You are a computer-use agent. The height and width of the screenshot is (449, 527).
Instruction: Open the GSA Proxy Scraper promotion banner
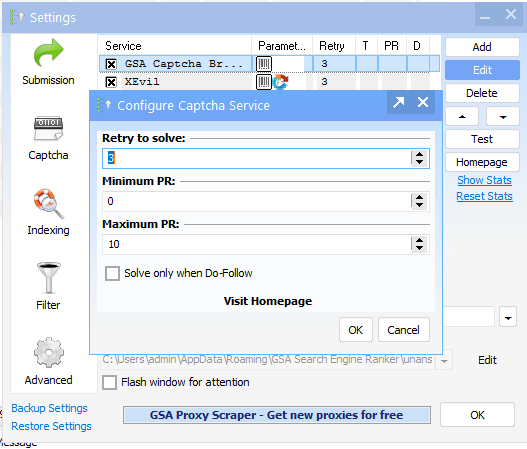pos(277,415)
